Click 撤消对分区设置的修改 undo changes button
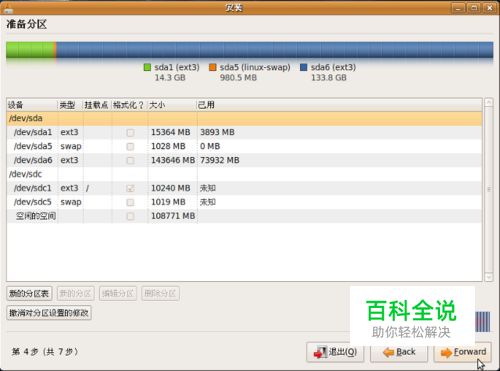This screenshot has height=371, width=500. click(49, 313)
